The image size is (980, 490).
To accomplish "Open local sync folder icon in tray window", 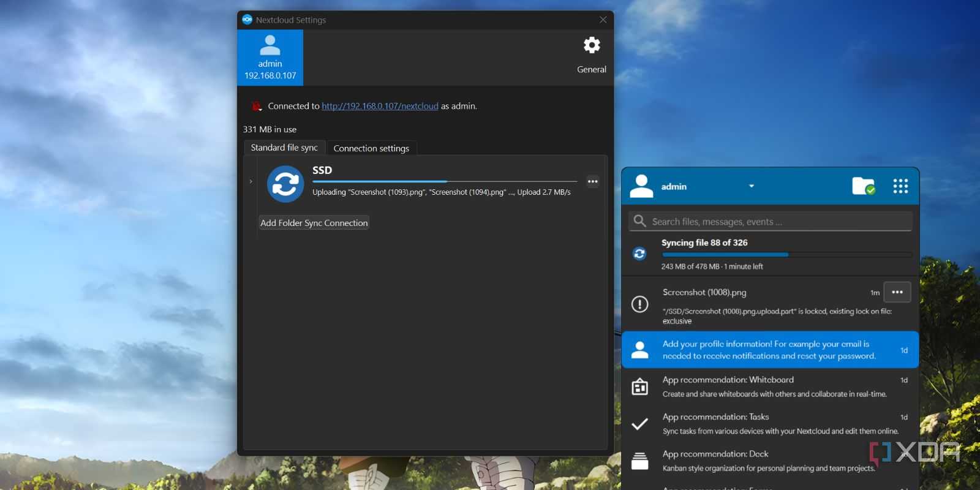I will pos(864,186).
